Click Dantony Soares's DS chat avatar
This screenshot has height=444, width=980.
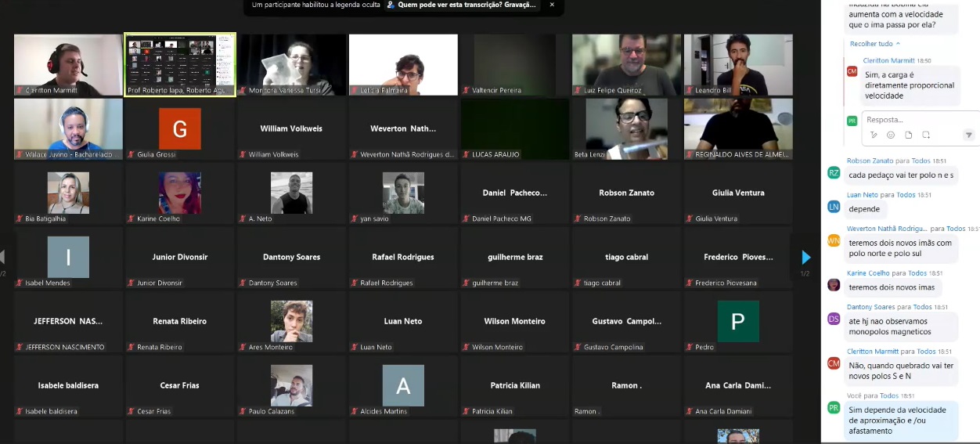point(834,319)
